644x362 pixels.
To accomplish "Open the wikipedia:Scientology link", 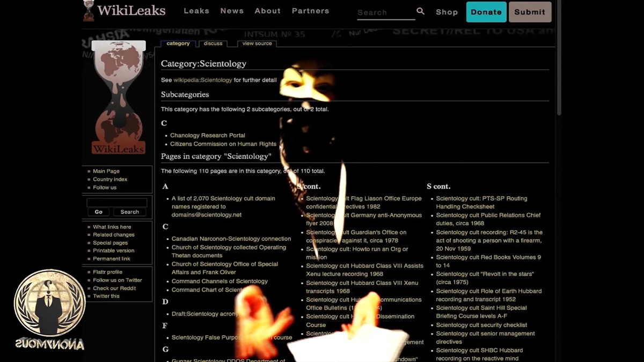I will click(x=203, y=80).
